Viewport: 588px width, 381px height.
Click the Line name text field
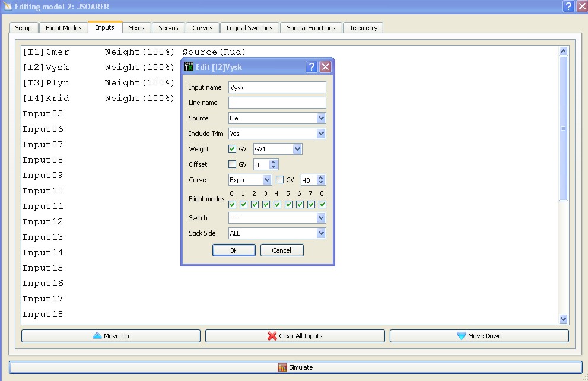277,103
